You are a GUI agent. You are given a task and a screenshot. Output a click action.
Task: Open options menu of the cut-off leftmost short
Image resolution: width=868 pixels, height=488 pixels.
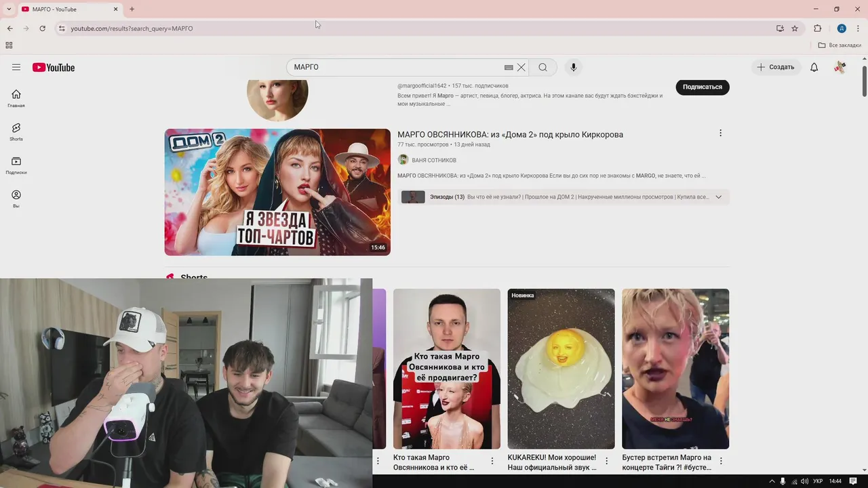click(378, 461)
